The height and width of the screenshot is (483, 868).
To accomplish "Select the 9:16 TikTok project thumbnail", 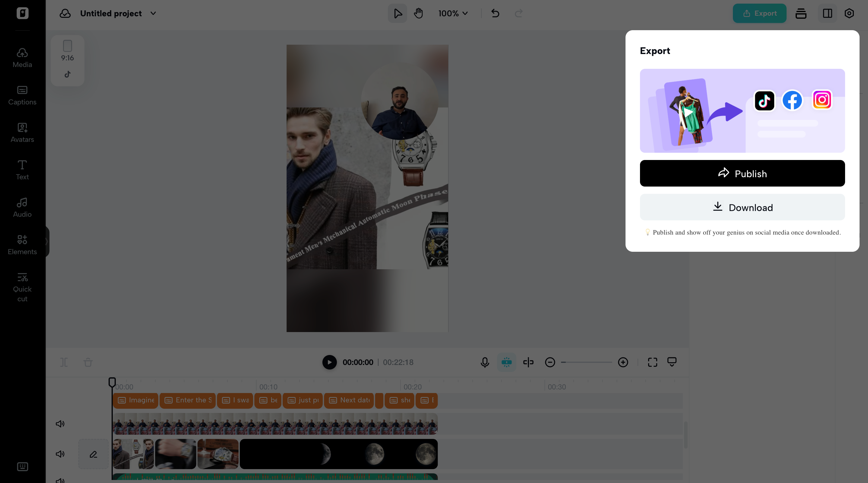I will 67,61.
